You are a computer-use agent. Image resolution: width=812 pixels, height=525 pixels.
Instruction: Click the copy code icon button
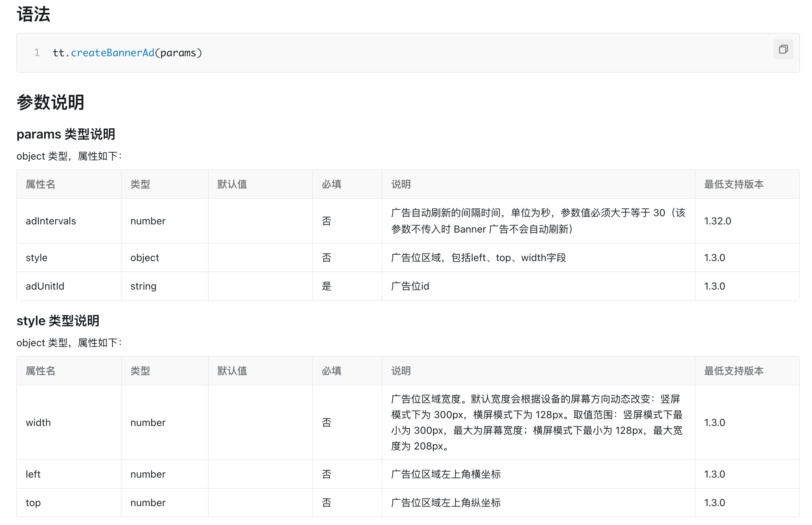coord(783,49)
